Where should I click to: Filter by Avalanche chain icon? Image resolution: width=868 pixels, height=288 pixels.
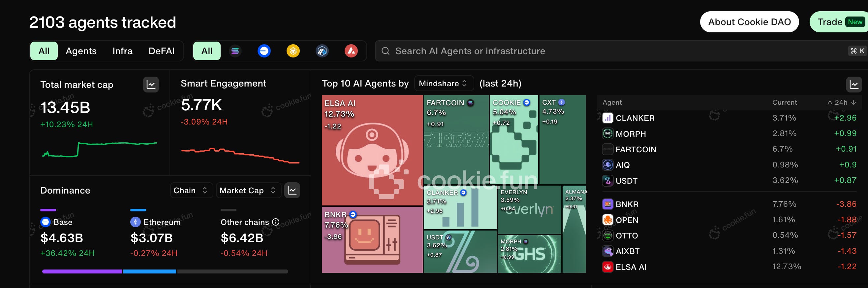tap(351, 51)
